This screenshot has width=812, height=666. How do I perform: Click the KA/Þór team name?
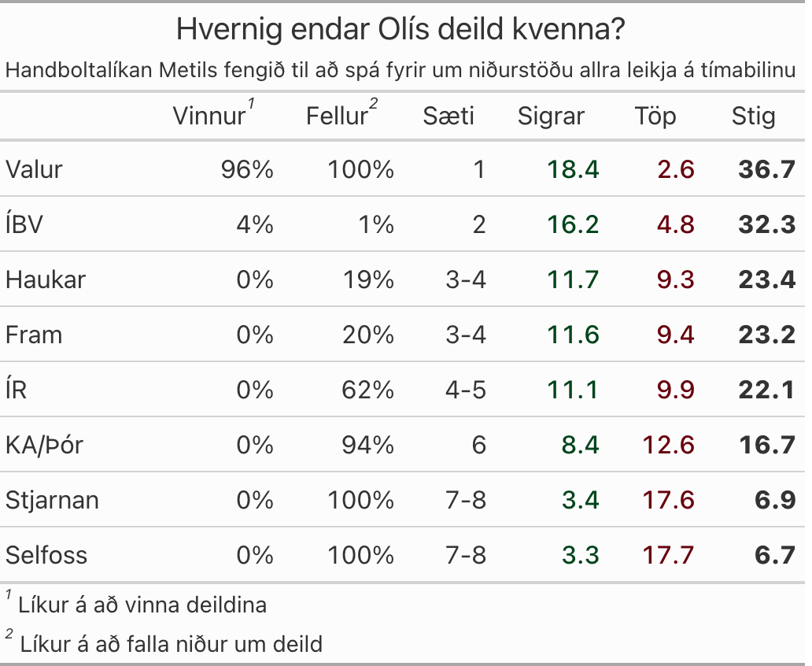[x=44, y=445]
